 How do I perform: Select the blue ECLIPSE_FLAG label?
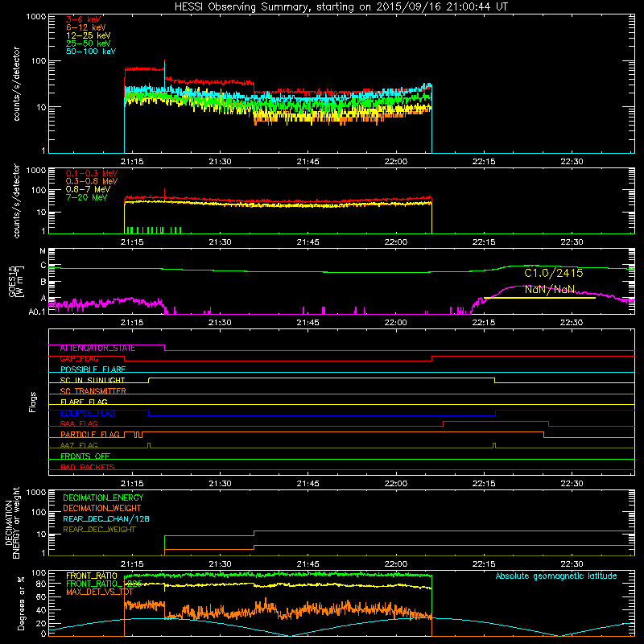click(x=88, y=413)
